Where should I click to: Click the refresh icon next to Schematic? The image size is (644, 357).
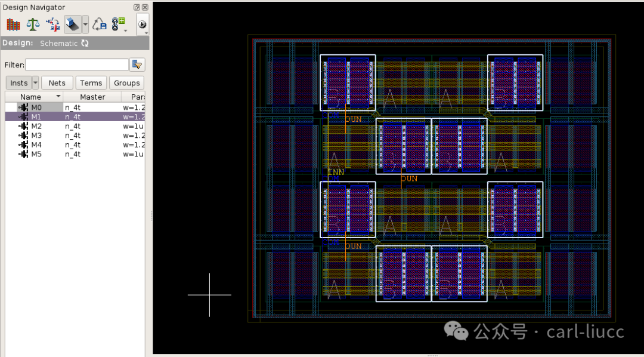85,43
